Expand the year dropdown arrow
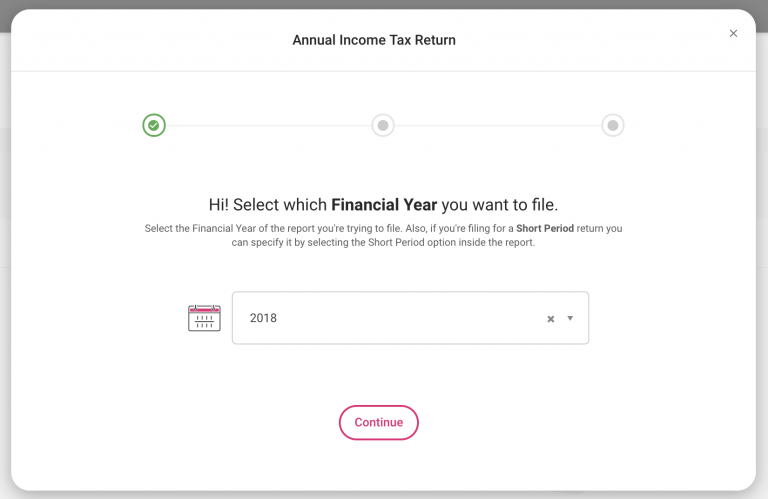The width and height of the screenshot is (768, 499). click(570, 318)
